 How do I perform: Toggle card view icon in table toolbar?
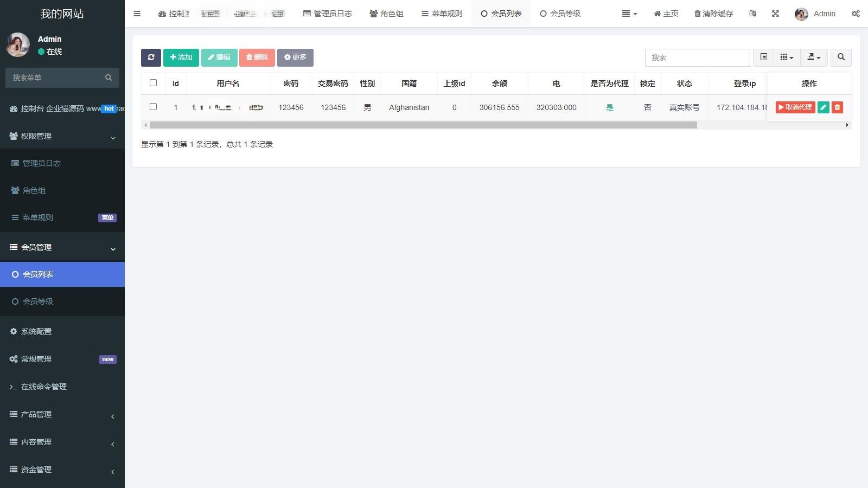[763, 57]
